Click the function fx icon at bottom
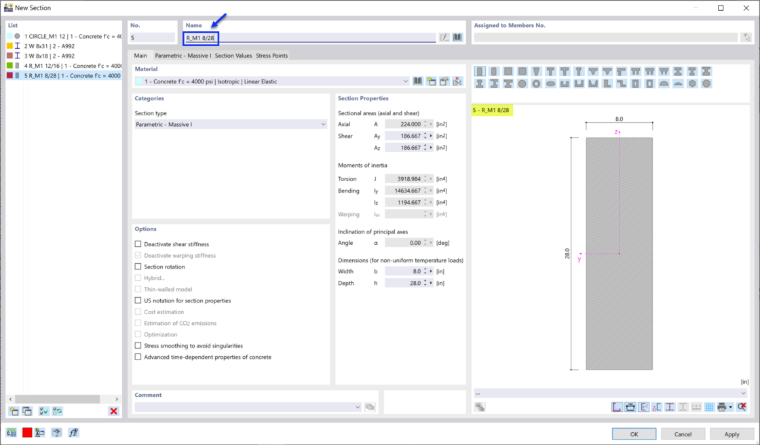The height and width of the screenshot is (445, 760). point(73,432)
